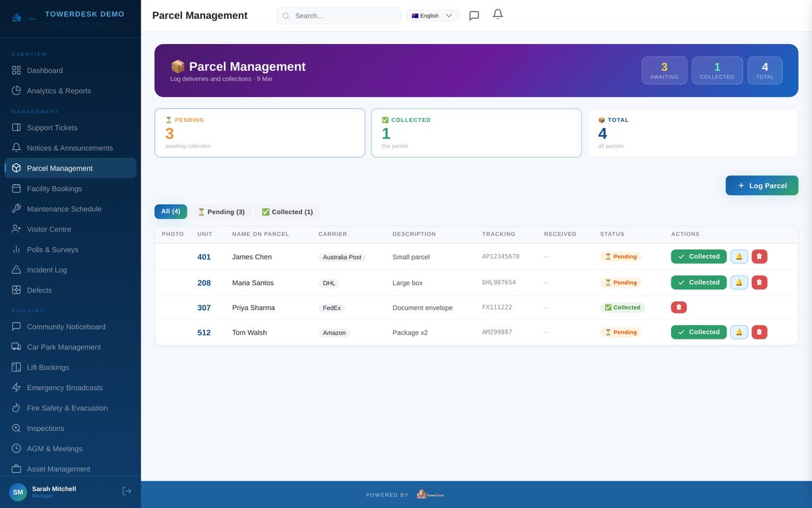Click the Log Parcel button

762,185
